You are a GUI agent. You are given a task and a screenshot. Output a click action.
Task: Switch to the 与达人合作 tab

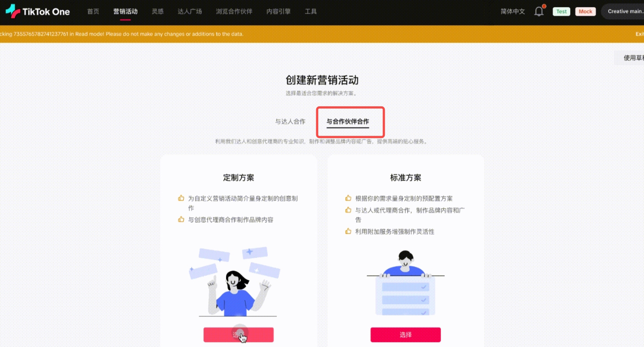click(x=290, y=122)
